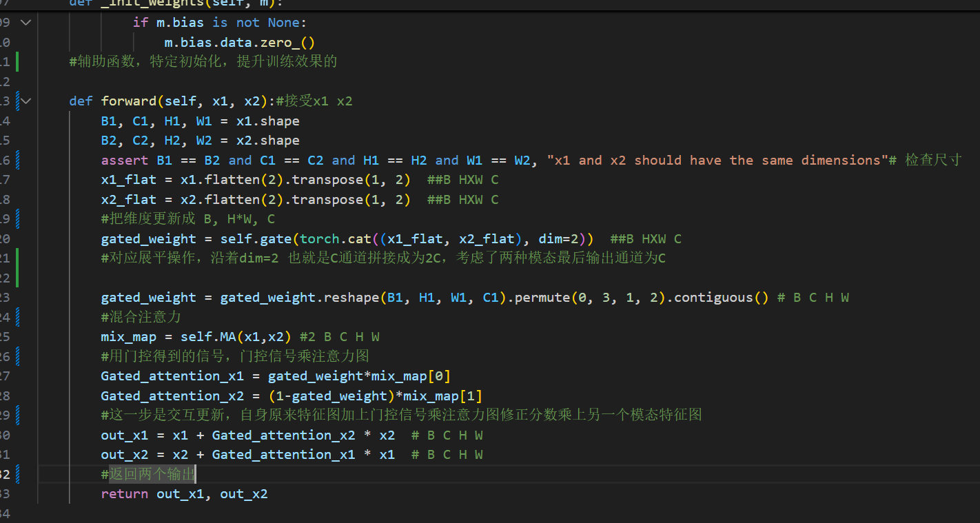
Task: Click the comment '#接受x1 x2'
Action: (x=314, y=101)
